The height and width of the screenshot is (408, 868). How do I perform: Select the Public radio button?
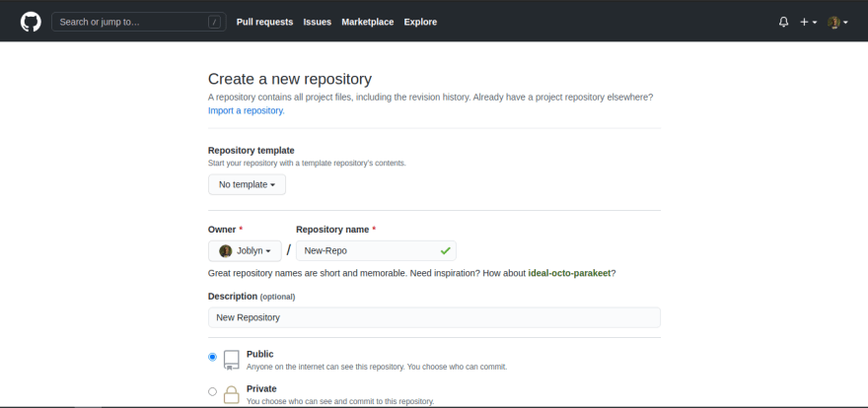[212, 357]
